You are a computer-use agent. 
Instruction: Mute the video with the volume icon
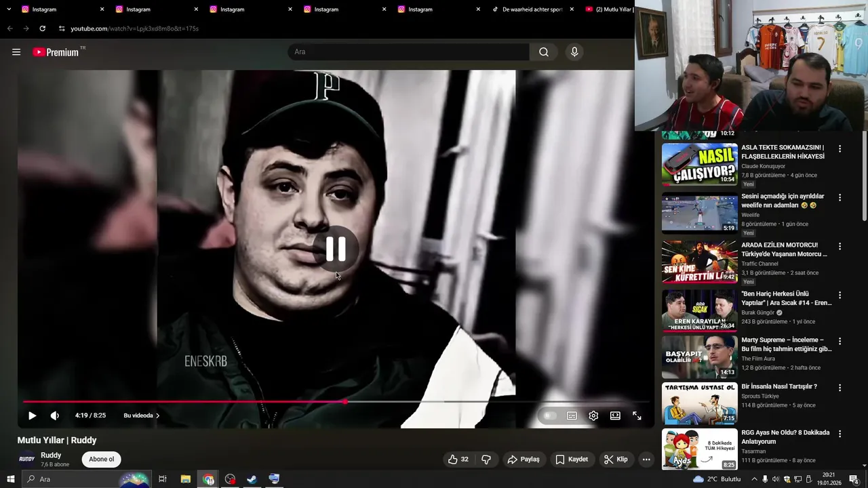(55, 415)
